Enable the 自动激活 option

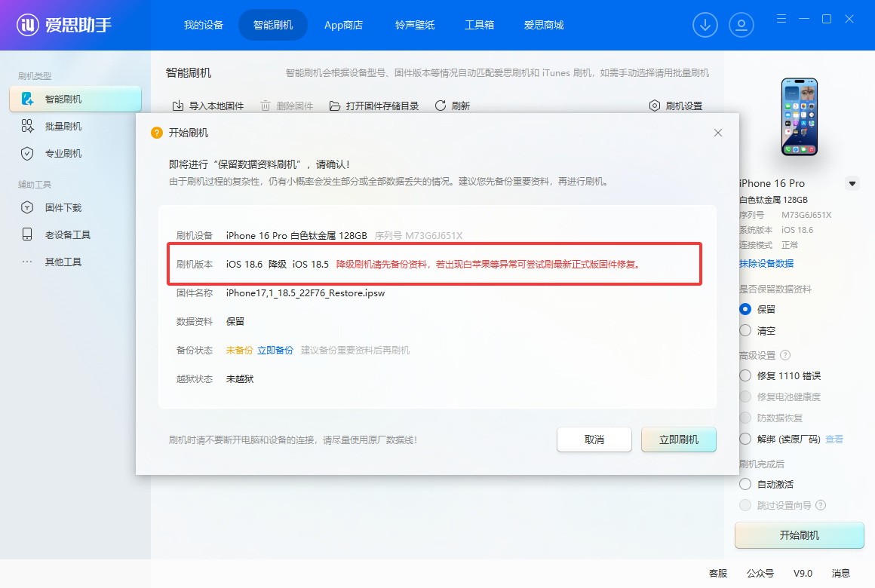point(745,483)
